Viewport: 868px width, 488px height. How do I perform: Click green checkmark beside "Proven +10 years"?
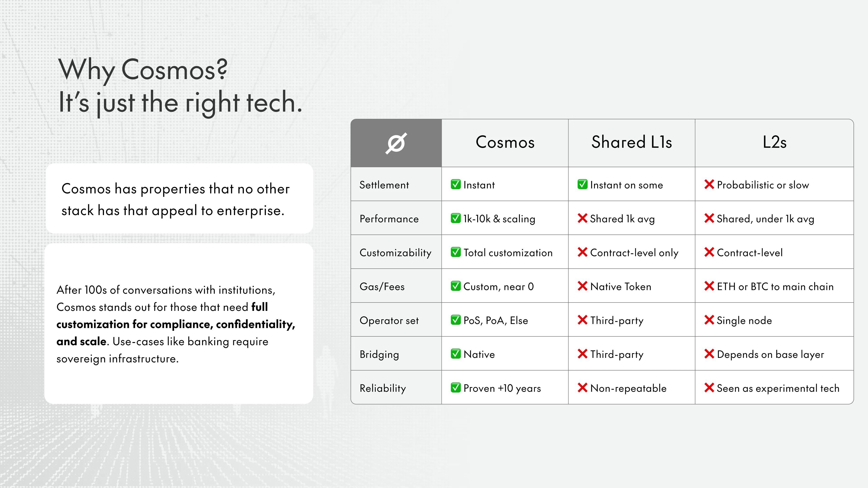[x=455, y=388]
